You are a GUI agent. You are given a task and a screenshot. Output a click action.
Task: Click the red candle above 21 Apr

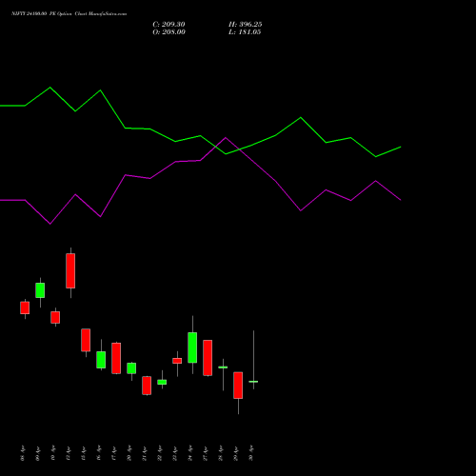pos(147,386)
